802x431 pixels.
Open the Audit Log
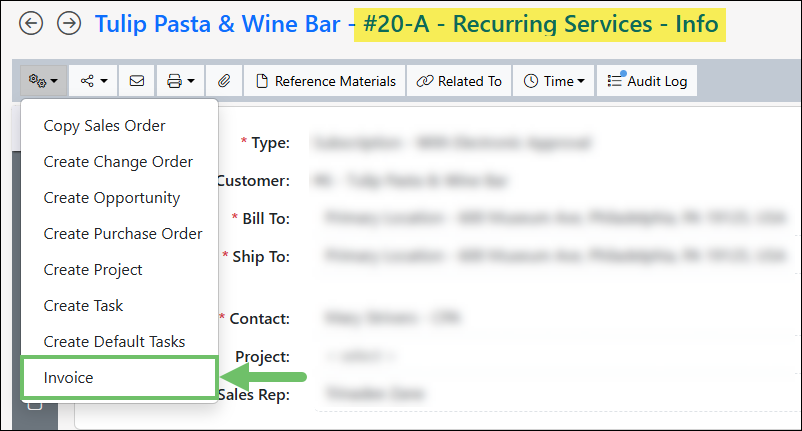pyautogui.click(x=647, y=81)
